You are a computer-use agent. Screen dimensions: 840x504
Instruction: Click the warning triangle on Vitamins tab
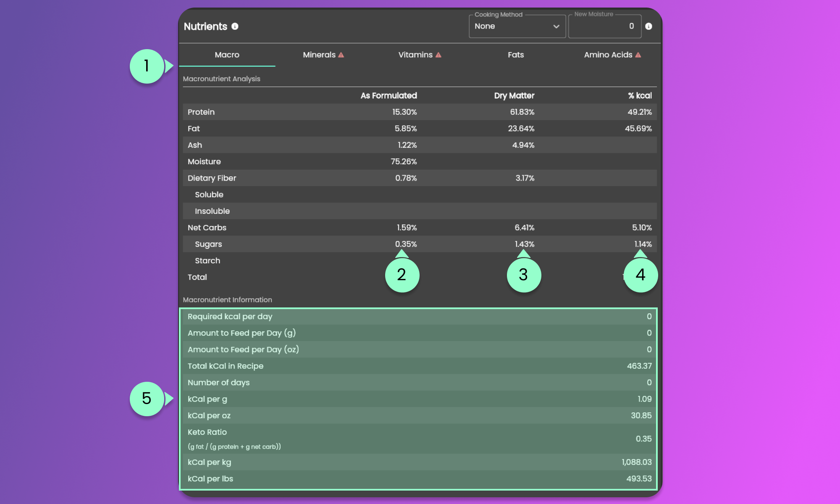[438, 55]
